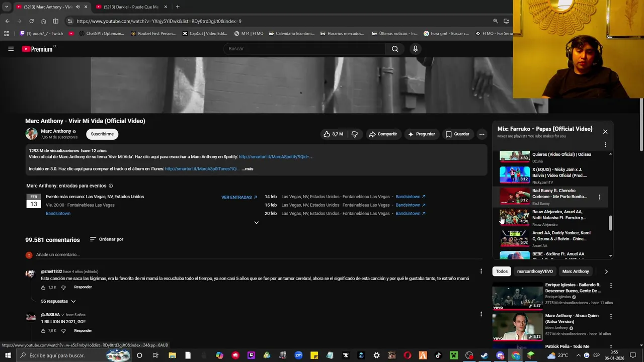
Task: Open options for Ahora Quien video
Action: click(611, 317)
